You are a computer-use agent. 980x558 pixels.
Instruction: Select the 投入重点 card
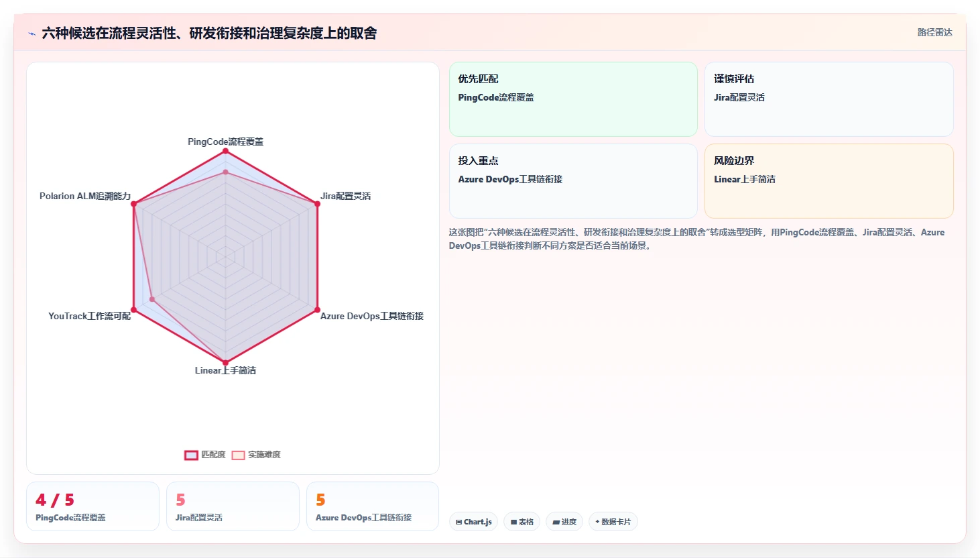click(x=573, y=181)
